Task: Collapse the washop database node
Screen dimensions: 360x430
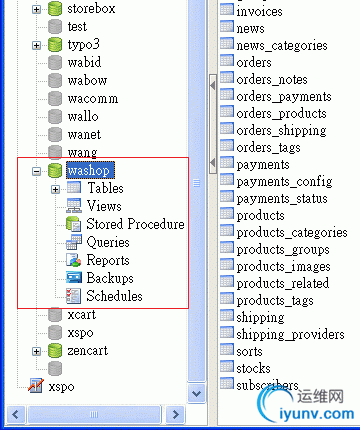Action: (36, 171)
